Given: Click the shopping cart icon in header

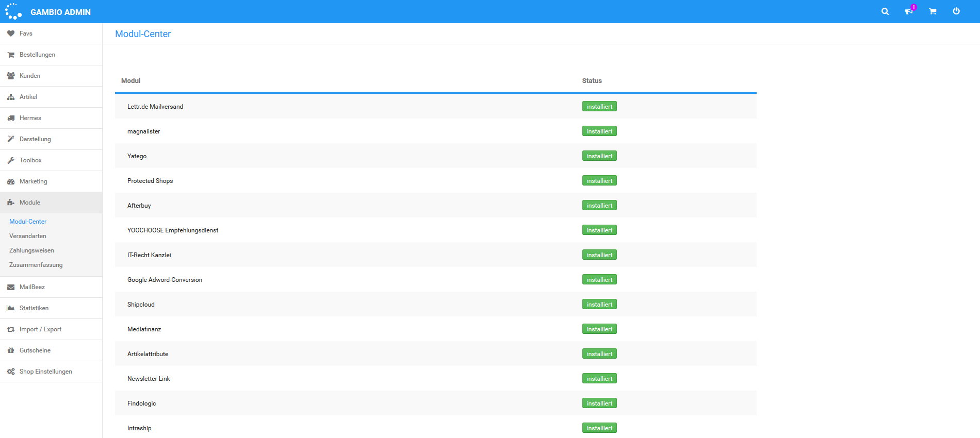Looking at the screenshot, I should 933,11.
